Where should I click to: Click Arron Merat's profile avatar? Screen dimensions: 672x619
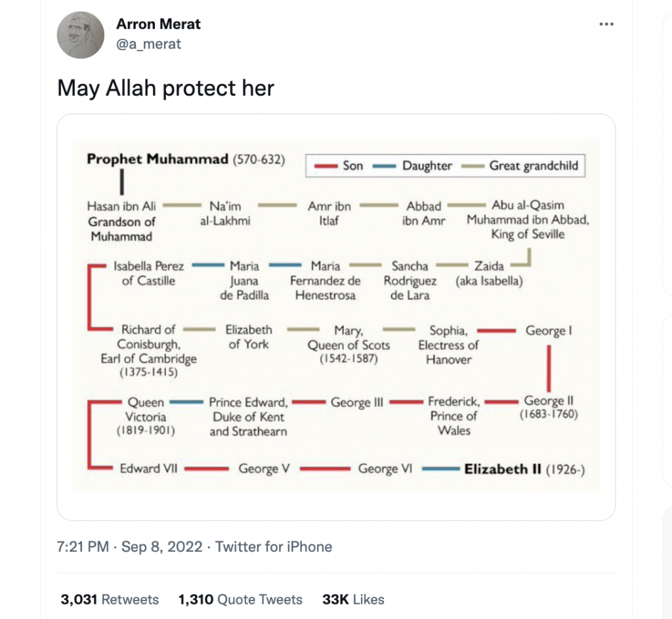[x=80, y=35]
